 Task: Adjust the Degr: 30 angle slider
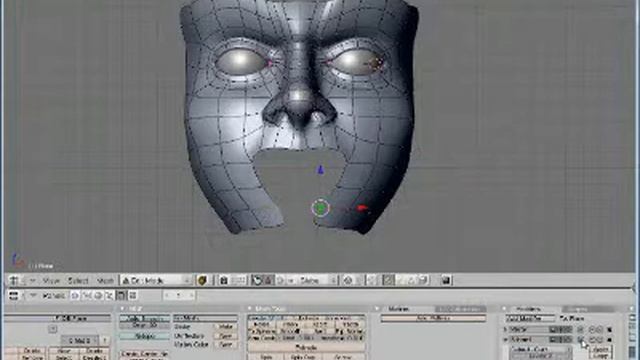pos(144,325)
